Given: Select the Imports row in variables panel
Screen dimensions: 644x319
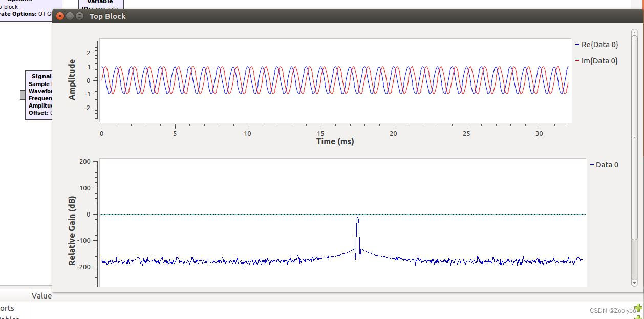Looking at the screenshot, I should pyautogui.click(x=322, y=308).
